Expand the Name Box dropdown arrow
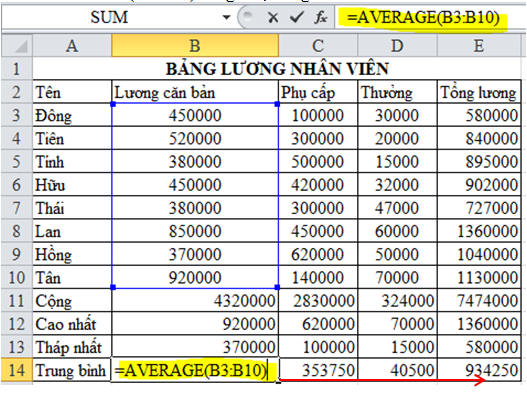Image resolution: width=527 pixels, height=393 pixels. coord(227,17)
